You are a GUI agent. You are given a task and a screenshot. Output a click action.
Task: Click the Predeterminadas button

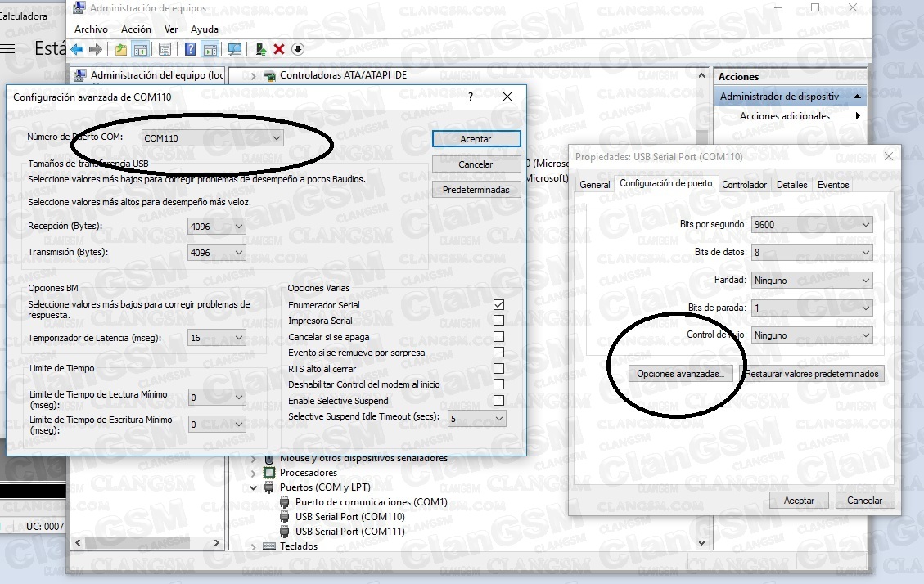476,190
